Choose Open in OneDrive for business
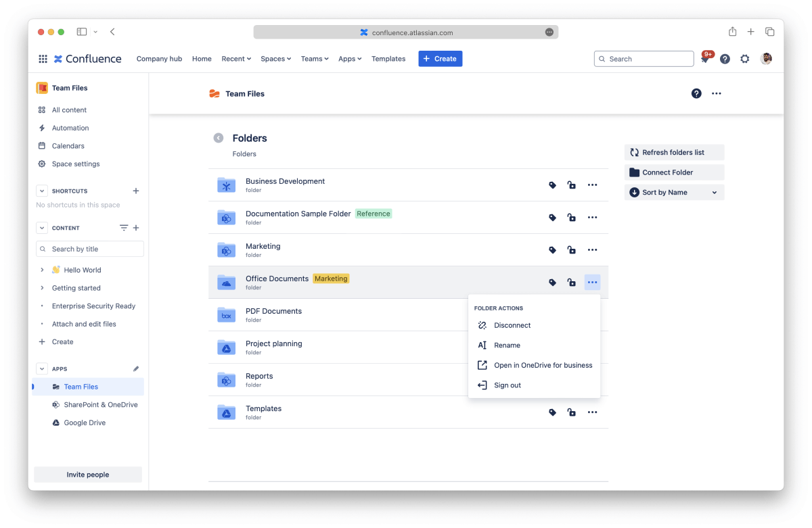Image resolution: width=812 pixels, height=528 pixels. pos(534,365)
